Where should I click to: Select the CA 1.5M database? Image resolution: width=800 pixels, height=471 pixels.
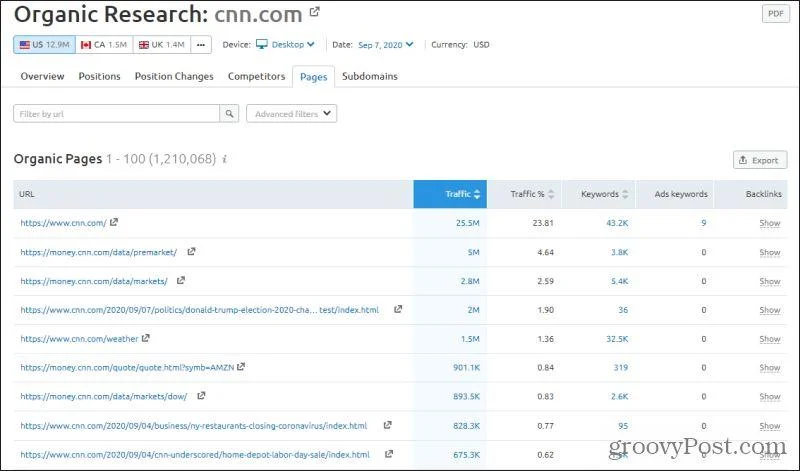pos(104,45)
